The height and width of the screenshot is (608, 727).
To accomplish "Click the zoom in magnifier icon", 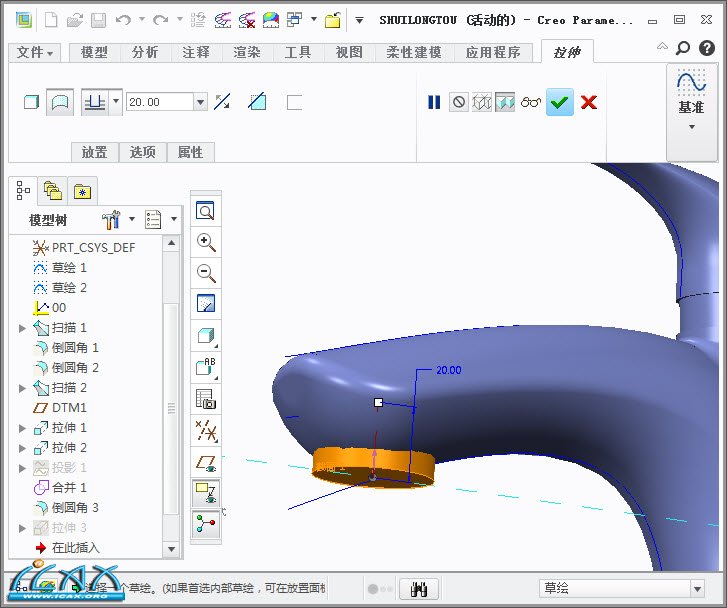I will click(x=206, y=242).
